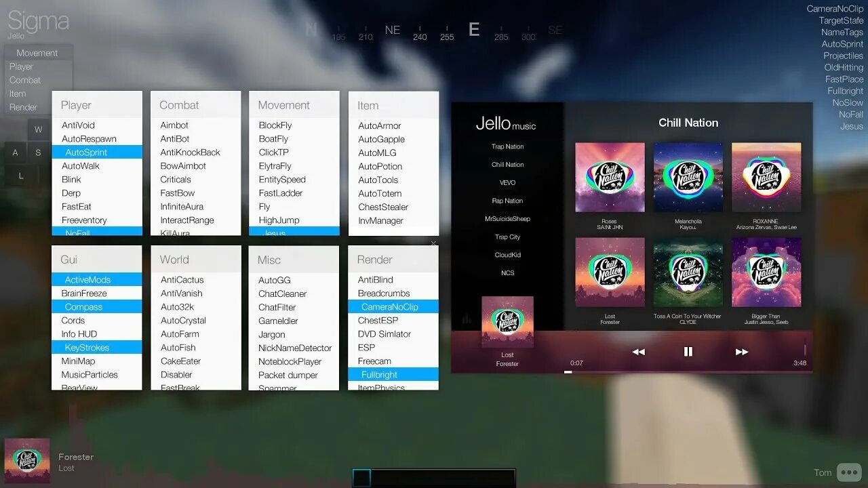
Task: Open the CloudKid channel
Action: [x=508, y=255]
